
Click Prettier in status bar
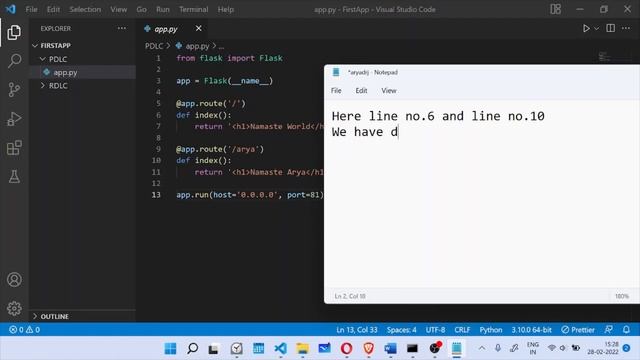pyautogui.click(x=578, y=329)
